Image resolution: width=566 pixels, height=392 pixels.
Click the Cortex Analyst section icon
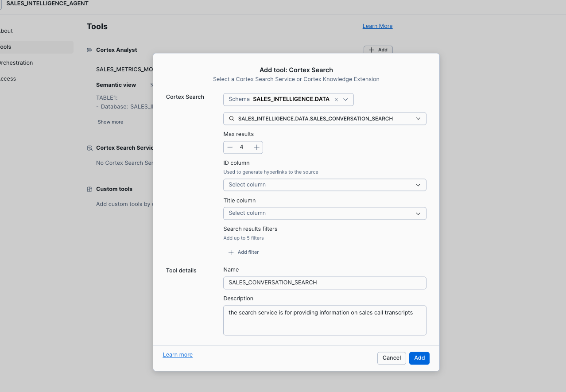[x=89, y=50]
